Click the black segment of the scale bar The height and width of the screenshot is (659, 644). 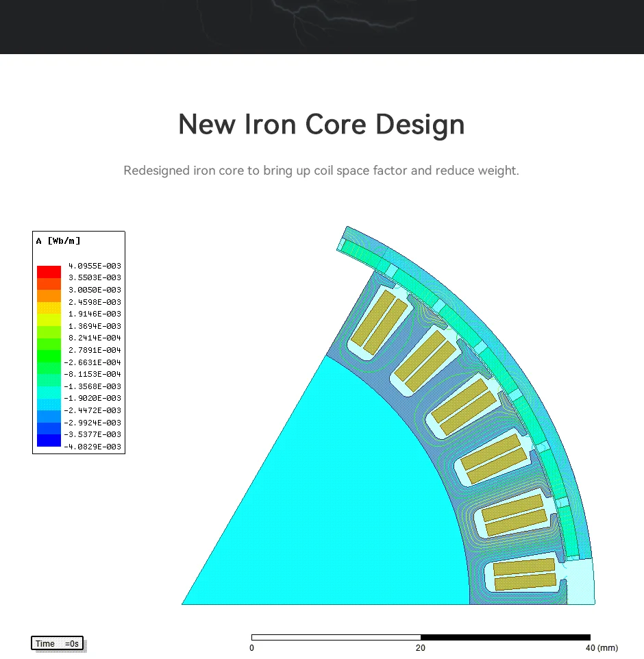pyautogui.click(x=506, y=637)
